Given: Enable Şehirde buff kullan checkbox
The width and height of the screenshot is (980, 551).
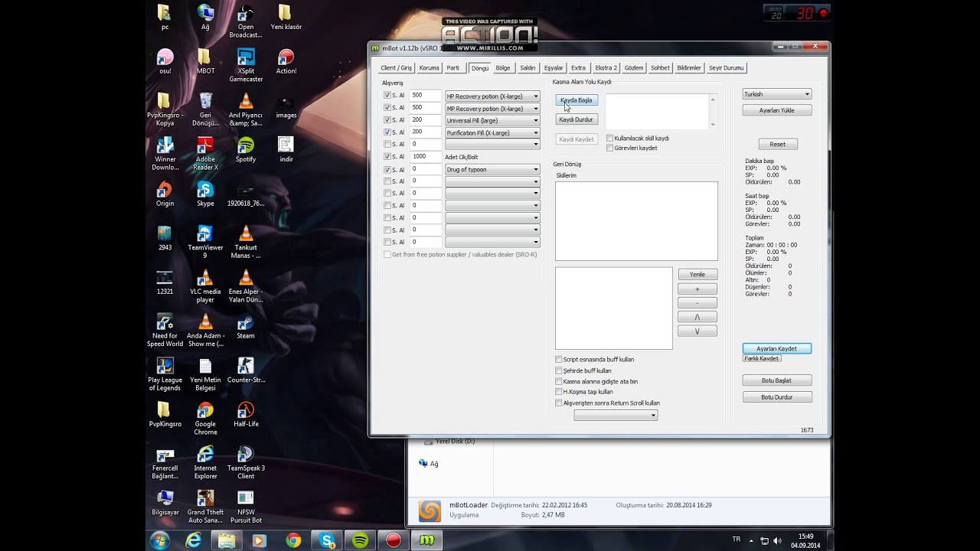Looking at the screenshot, I should coord(558,370).
